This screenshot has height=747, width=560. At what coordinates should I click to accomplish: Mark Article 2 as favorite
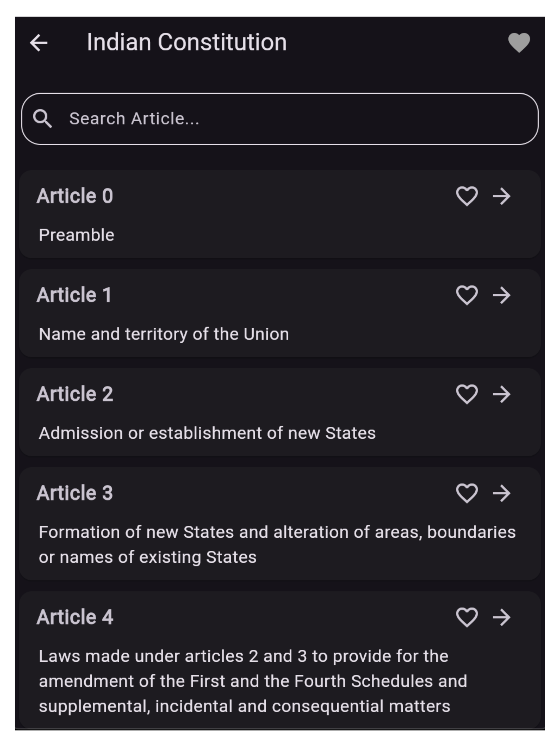467,394
